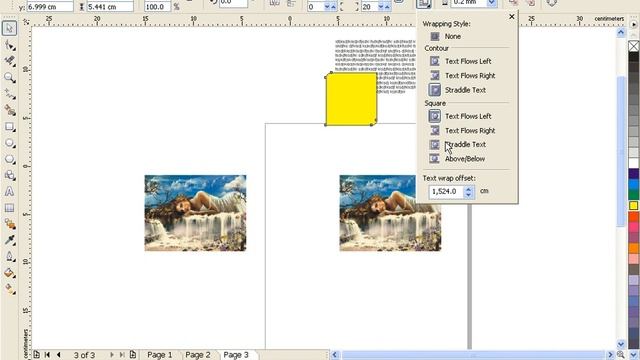Image resolution: width=640 pixels, height=360 pixels.
Task: Choose Square Text Flows Right
Action: coord(462,131)
